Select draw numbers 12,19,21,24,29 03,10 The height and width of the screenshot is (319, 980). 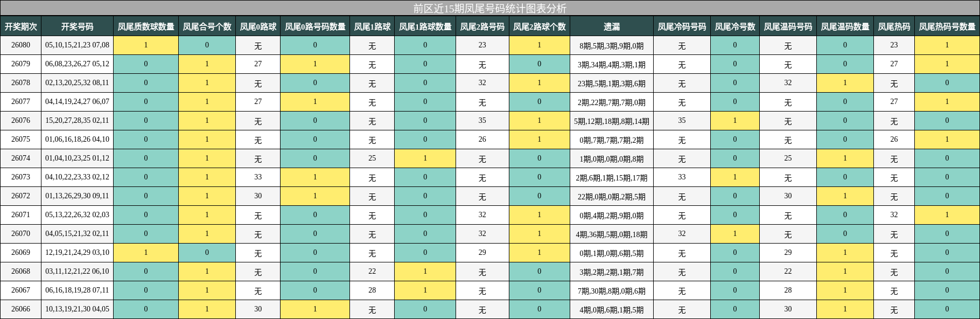point(77,253)
